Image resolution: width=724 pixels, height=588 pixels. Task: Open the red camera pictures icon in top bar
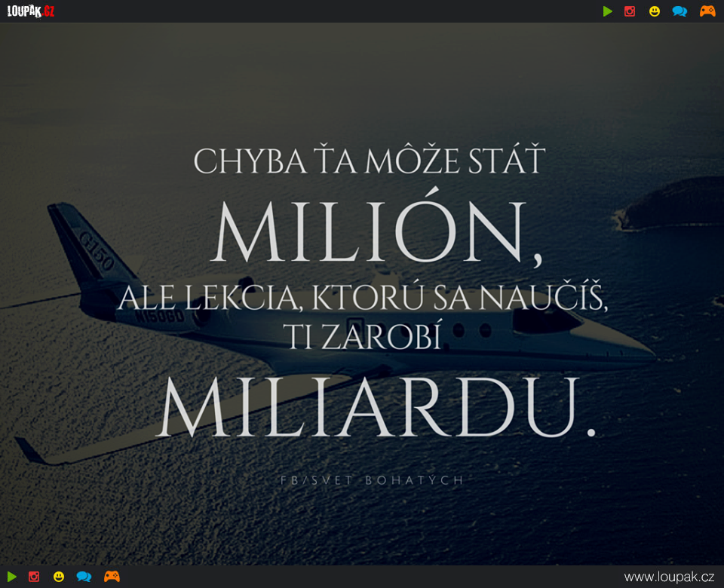pyautogui.click(x=630, y=11)
